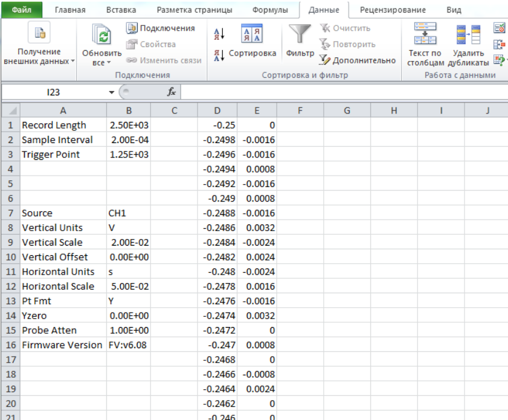Select column D header

pos(217,110)
